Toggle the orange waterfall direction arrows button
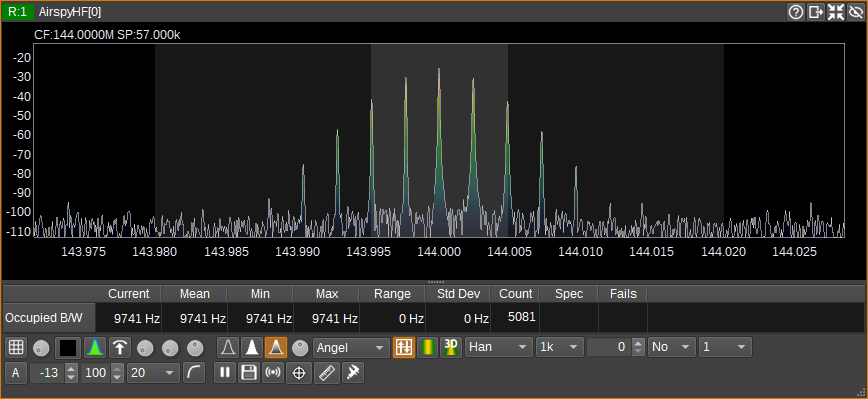Screen dimensions: 868x399 pyautogui.click(x=404, y=347)
